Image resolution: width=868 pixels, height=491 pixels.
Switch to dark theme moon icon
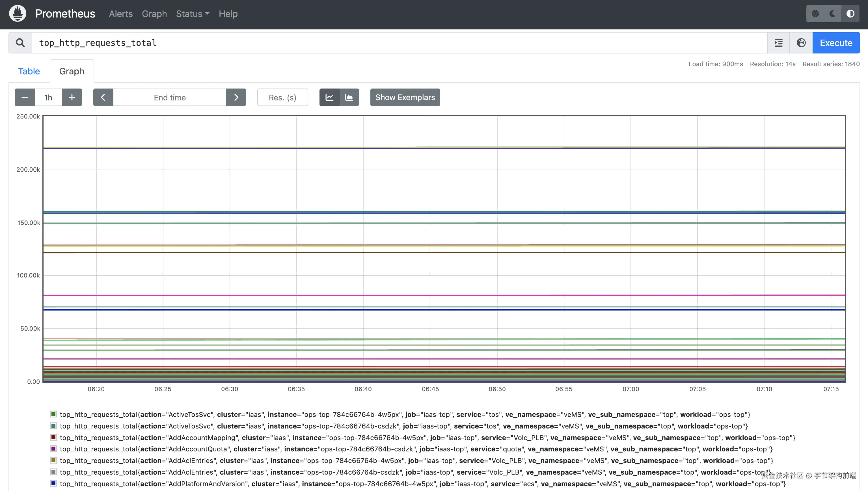pos(833,14)
